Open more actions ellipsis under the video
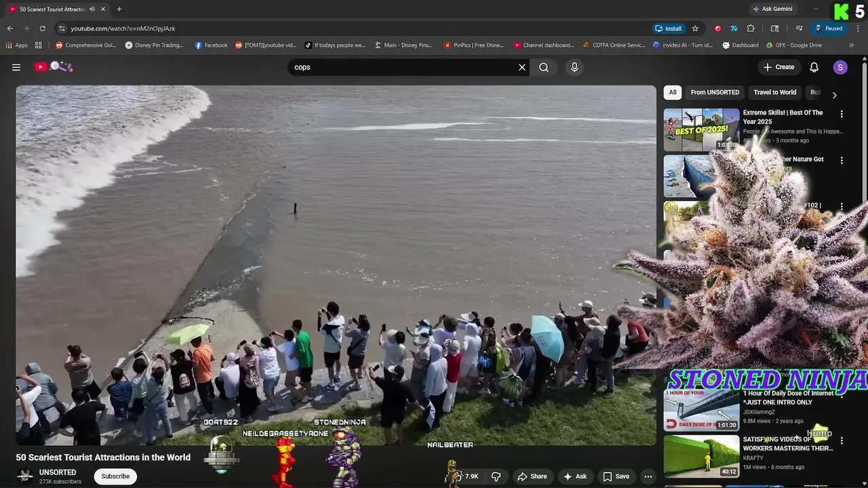This screenshot has width=868, height=488. click(x=648, y=476)
